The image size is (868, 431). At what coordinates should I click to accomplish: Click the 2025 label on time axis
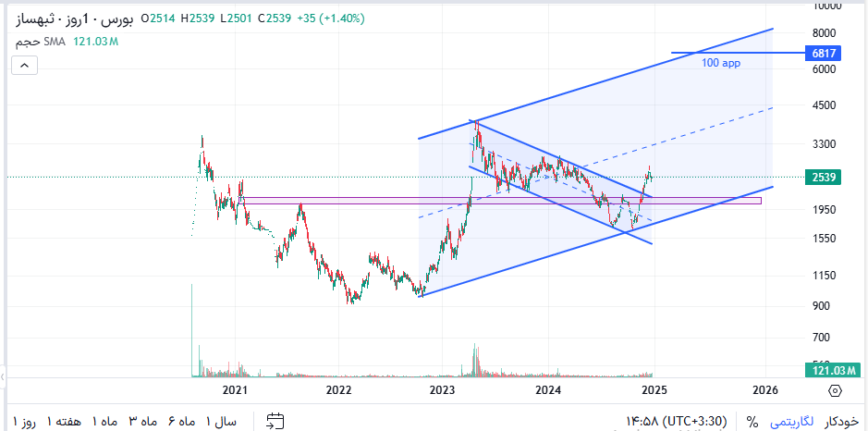654,390
